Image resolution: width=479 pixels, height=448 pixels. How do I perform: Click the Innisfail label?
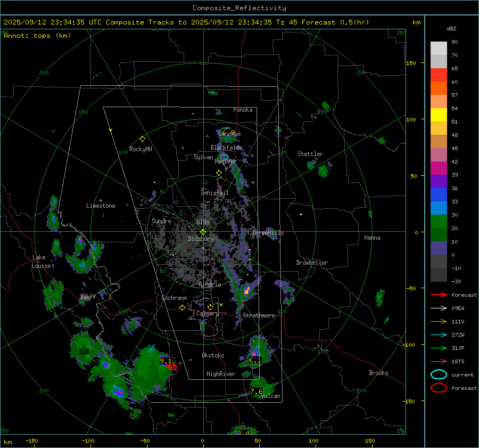pyautogui.click(x=215, y=193)
